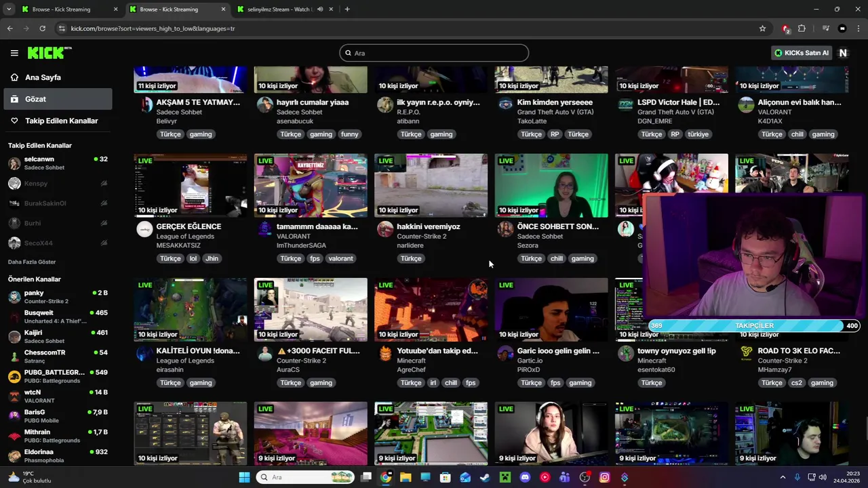Click the Kick search field
868x488 pixels.
[x=434, y=53]
